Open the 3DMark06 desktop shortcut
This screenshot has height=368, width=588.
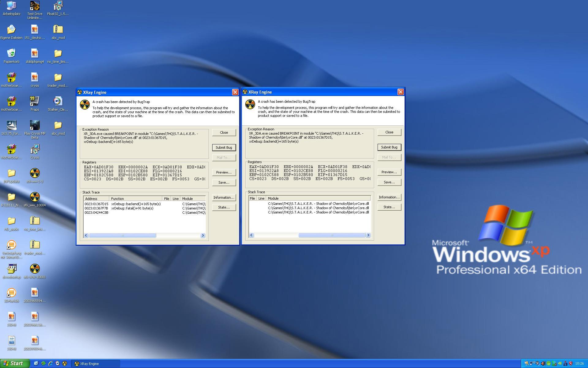(11, 293)
